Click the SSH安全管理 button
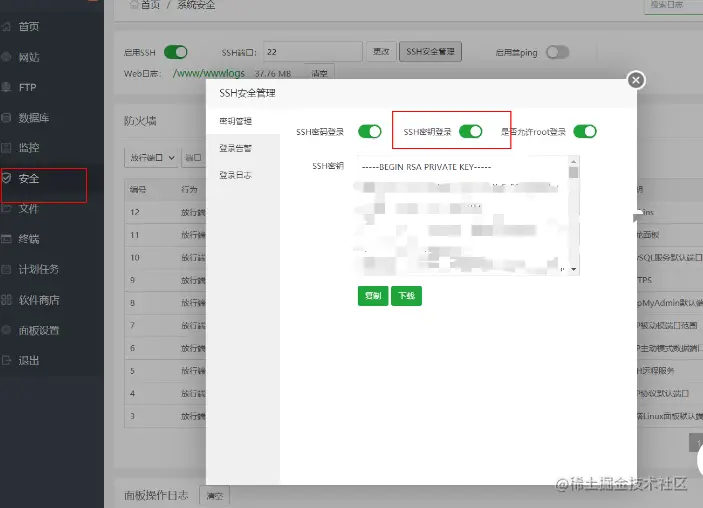Image resolution: width=703 pixels, height=508 pixels. pyautogui.click(x=430, y=52)
